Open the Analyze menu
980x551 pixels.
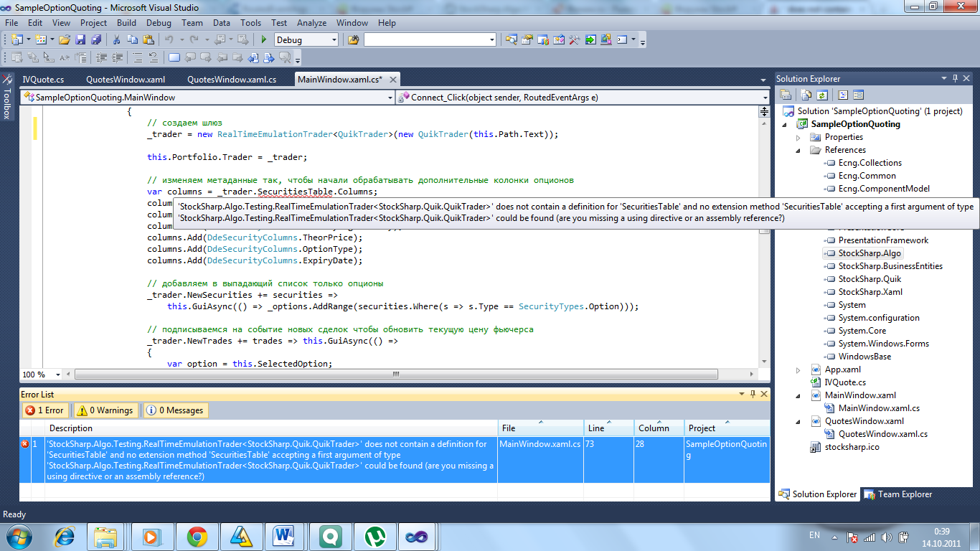[x=311, y=23]
